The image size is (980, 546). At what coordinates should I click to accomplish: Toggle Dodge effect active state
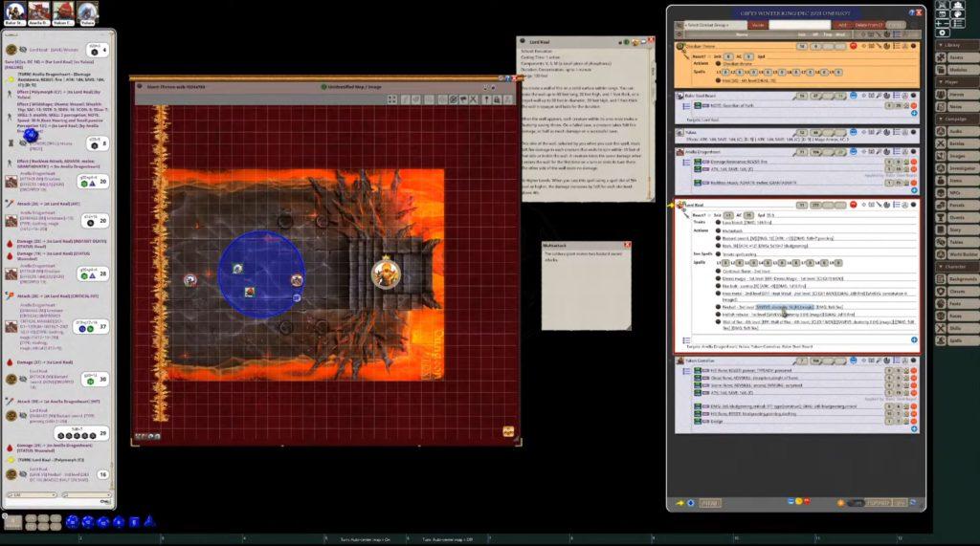(698, 422)
